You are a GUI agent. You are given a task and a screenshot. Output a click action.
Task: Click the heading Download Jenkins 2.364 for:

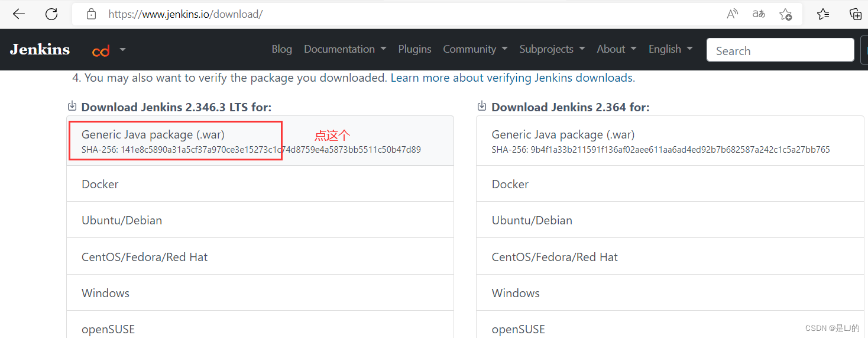571,107
